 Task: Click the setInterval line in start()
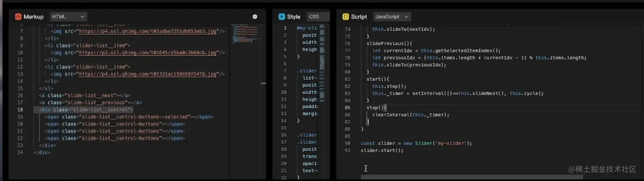tap(458, 93)
